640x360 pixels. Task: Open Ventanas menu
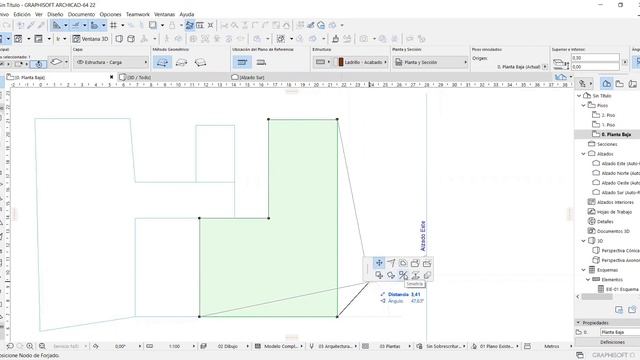[x=164, y=14]
